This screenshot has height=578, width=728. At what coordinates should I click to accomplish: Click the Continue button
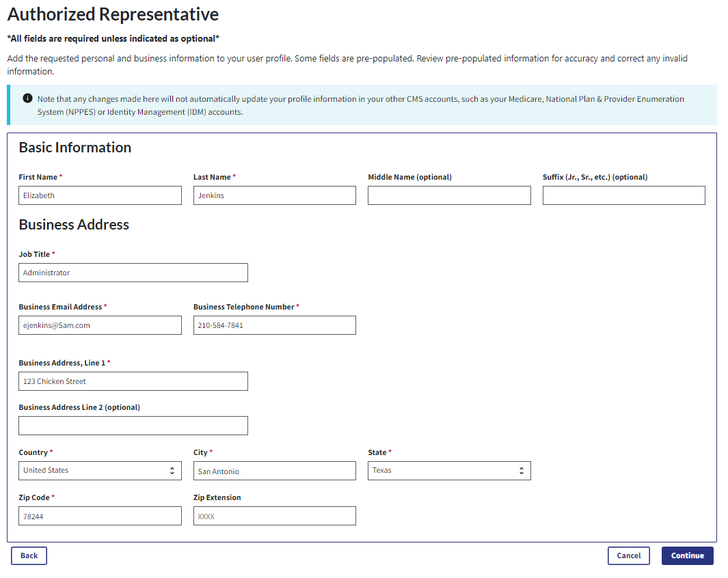[687, 555]
